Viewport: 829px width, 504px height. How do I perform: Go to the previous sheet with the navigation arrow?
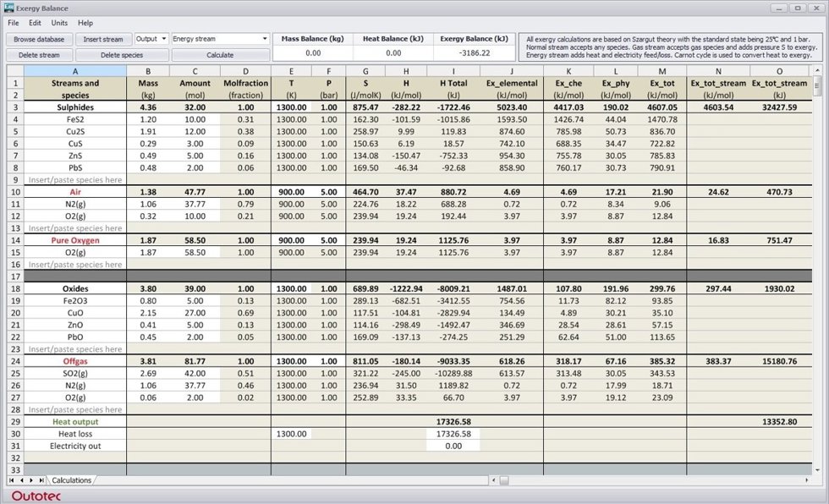(22, 480)
